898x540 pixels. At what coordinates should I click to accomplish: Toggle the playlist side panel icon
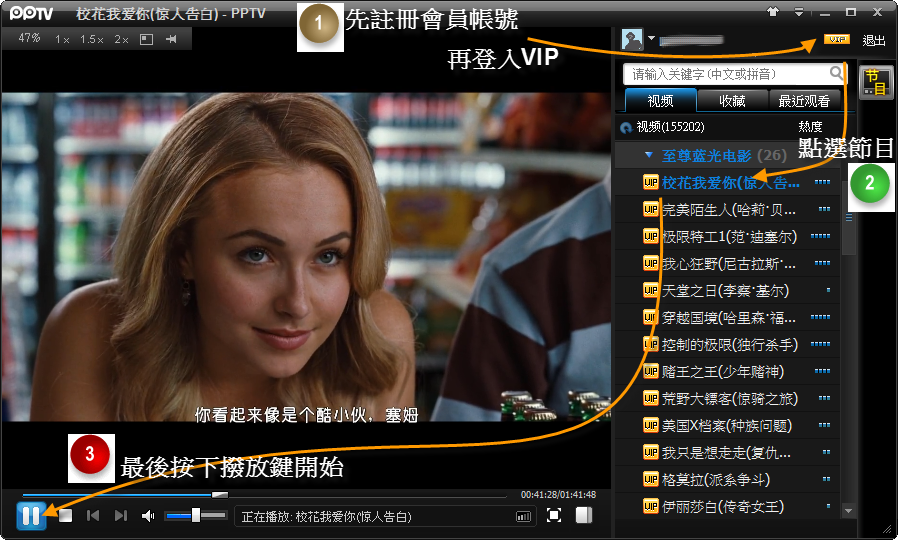click(584, 515)
